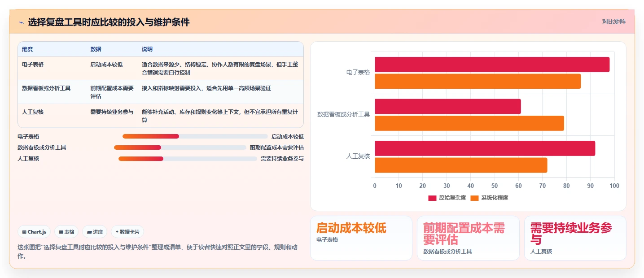Click the red 电子表格 chart bar

pyautogui.click(x=492, y=65)
